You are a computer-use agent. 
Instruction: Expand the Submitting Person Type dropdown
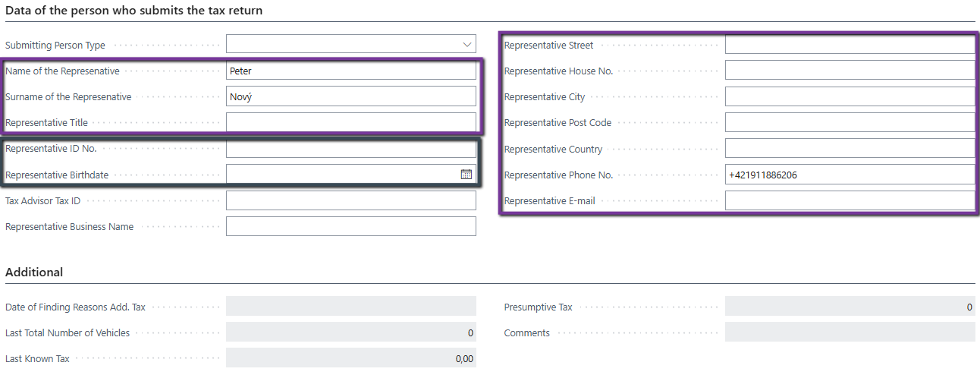467,45
